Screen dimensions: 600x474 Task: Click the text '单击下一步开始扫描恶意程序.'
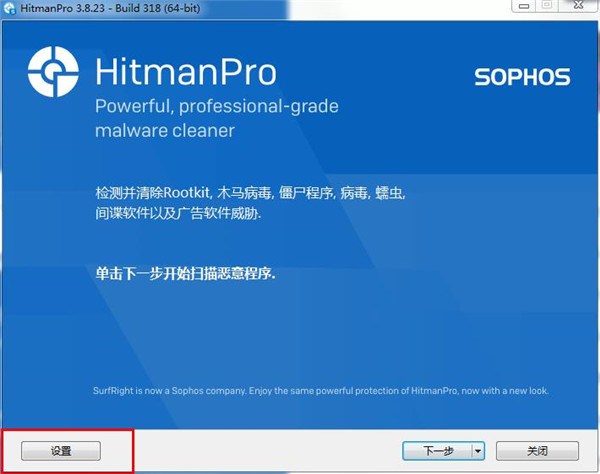pos(186,274)
